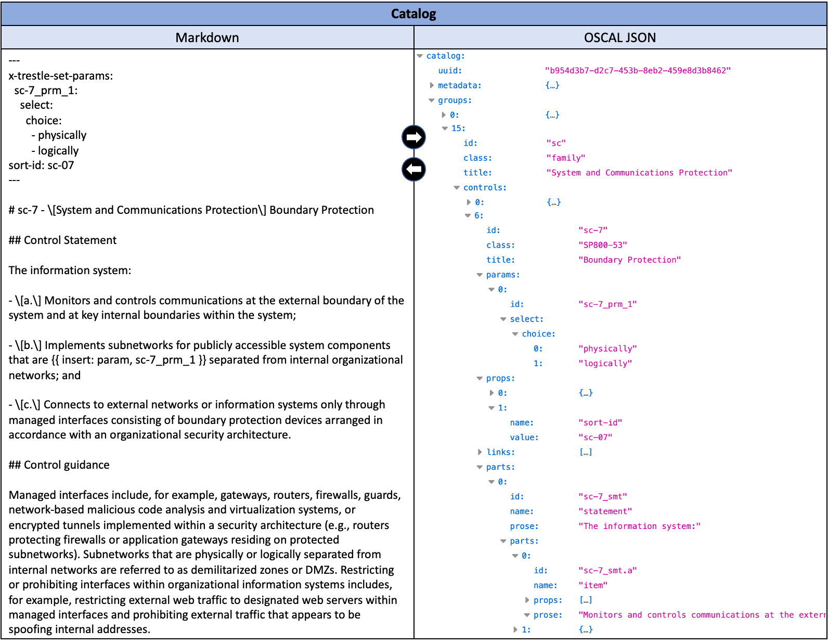Collapse the controls node

point(457,188)
